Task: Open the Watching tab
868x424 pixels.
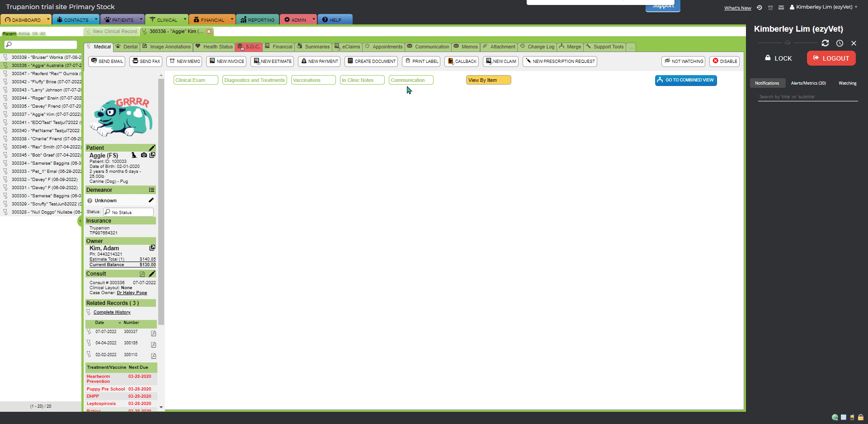Action: 848,83
